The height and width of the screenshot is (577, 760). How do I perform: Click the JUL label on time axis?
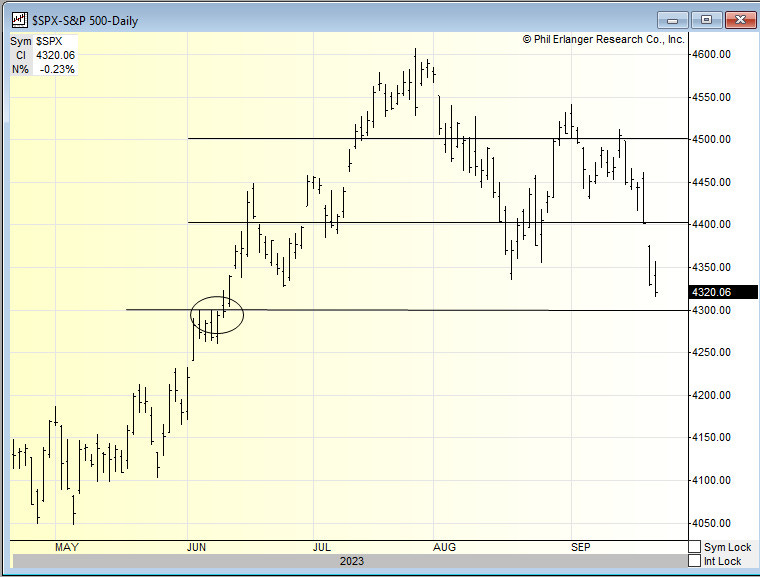[x=322, y=547]
